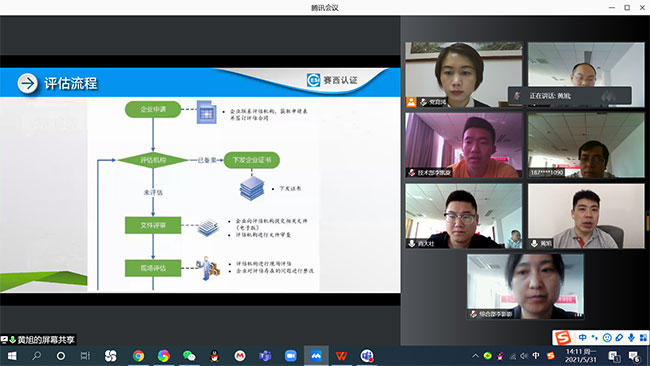Open the Sogou toolbox grid icon

click(x=643, y=337)
